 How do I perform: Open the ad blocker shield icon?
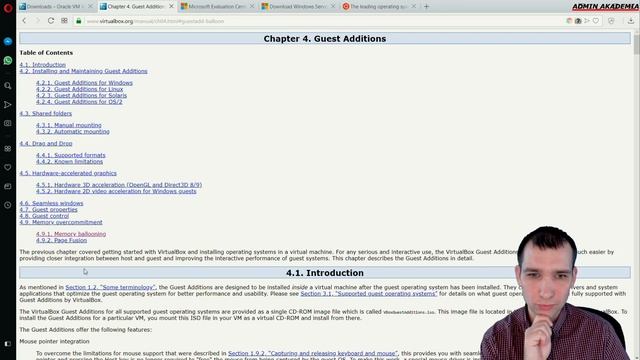(611, 21)
